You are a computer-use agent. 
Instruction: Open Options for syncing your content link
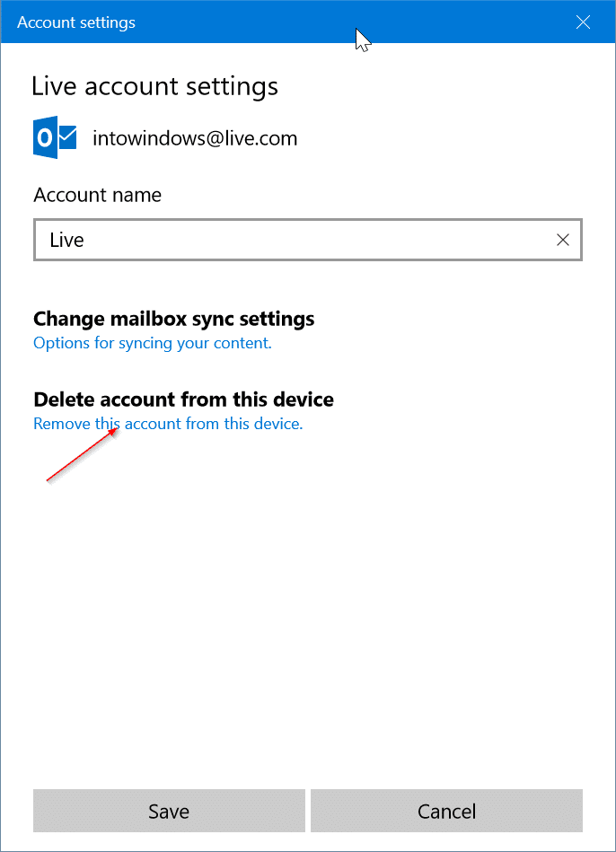(x=153, y=343)
